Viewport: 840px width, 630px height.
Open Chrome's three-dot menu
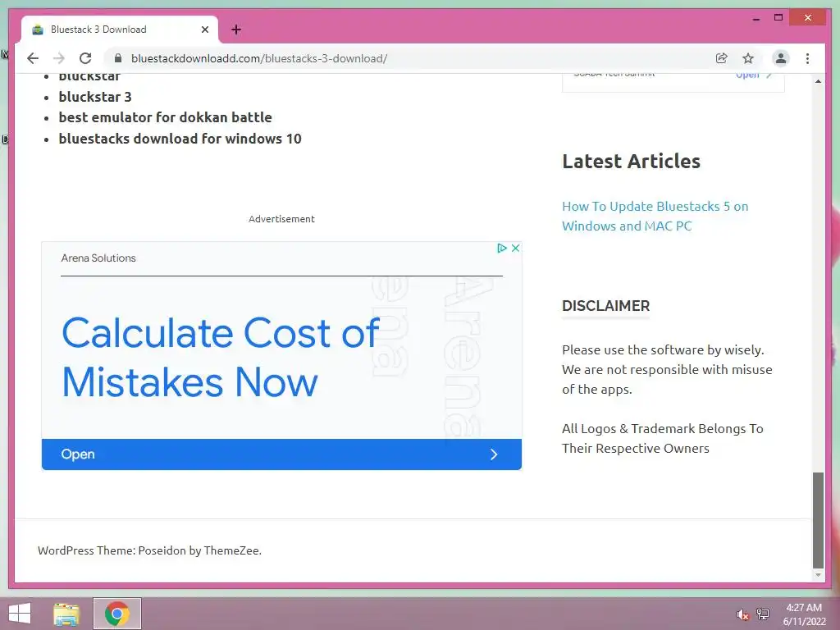click(807, 58)
